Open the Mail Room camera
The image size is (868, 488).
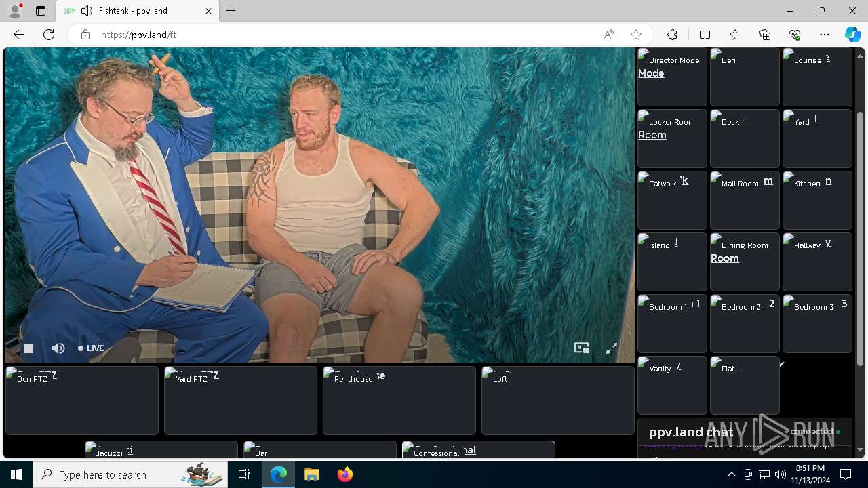pyautogui.click(x=745, y=200)
